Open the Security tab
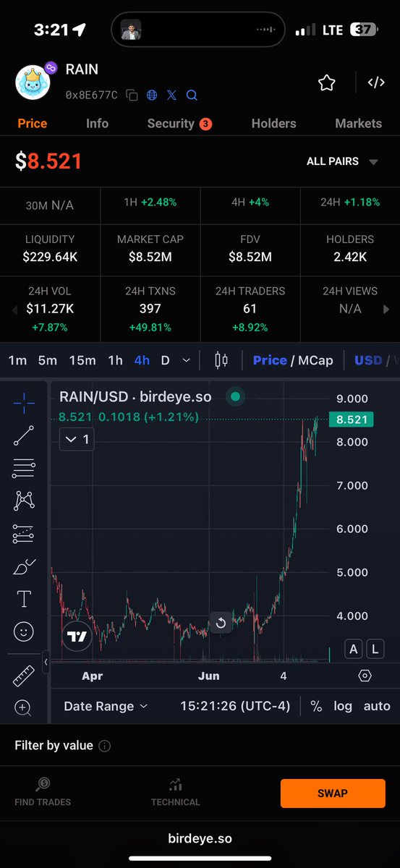The height and width of the screenshot is (868, 400). pyautogui.click(x=179, y=124)
